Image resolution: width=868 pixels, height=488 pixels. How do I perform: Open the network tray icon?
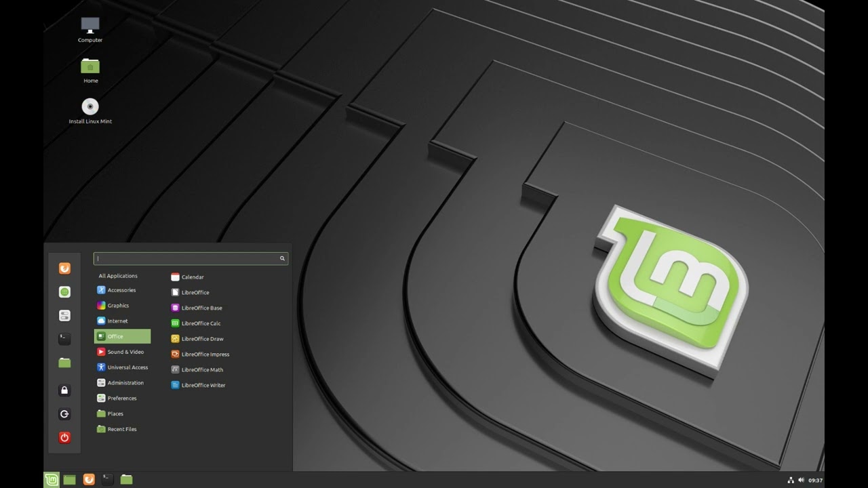tap(791, 480)
